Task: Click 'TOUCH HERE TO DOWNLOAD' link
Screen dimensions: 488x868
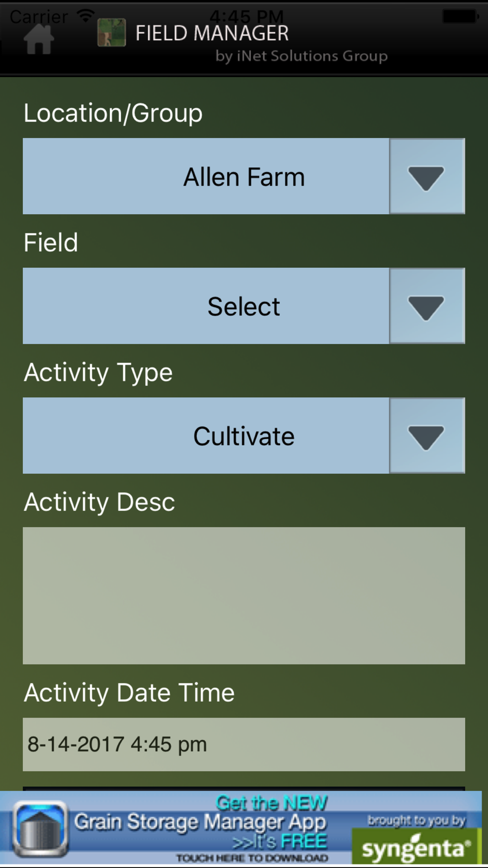Action: [x=252, y=858]
